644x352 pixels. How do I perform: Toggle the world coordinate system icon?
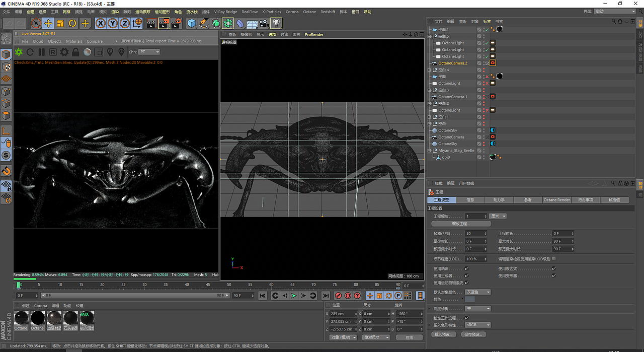tap(137, 23)
